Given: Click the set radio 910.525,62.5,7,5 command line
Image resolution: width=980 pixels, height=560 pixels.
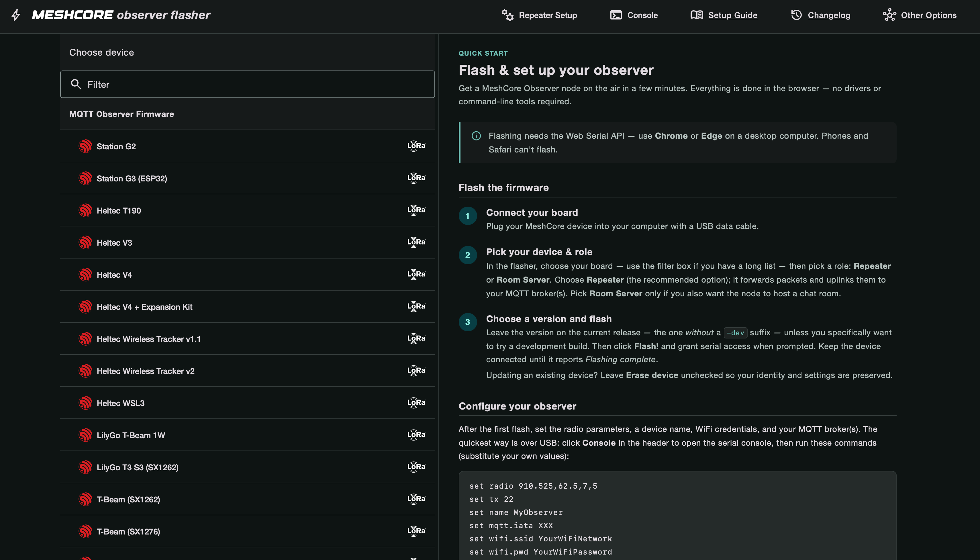Looking at the screenshot, I should coord(533,486).
